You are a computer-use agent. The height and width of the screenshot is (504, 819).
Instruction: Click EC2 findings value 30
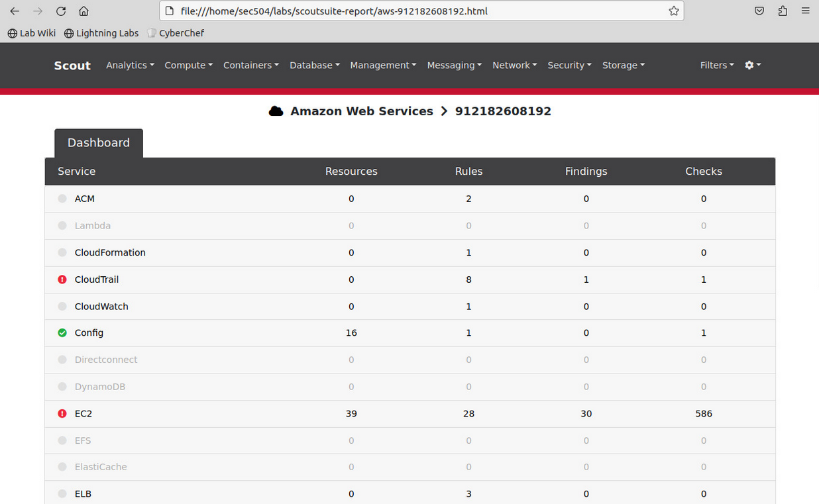[x=586, y=413]
